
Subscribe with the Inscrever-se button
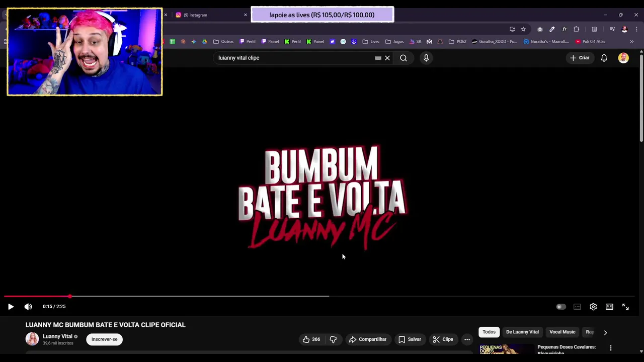(104, 339)
